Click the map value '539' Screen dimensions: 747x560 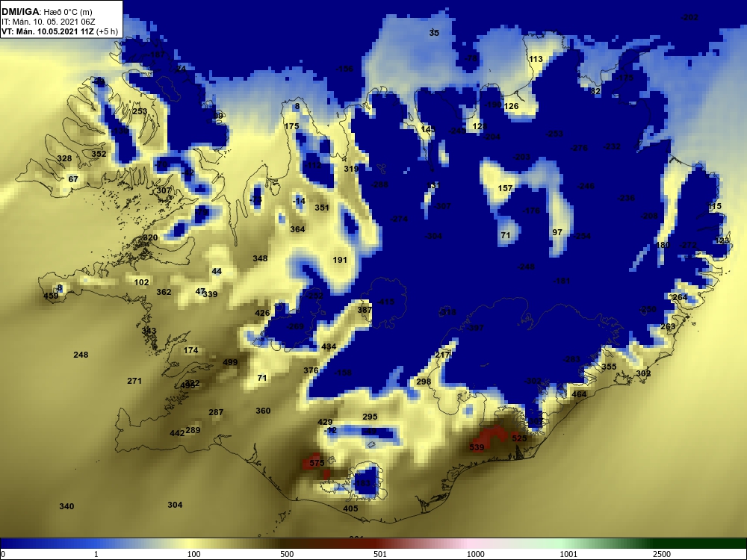click(477, 447)
